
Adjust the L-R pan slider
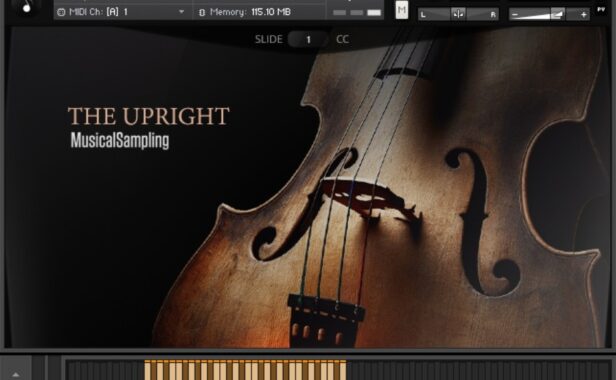tap(458, 15)
